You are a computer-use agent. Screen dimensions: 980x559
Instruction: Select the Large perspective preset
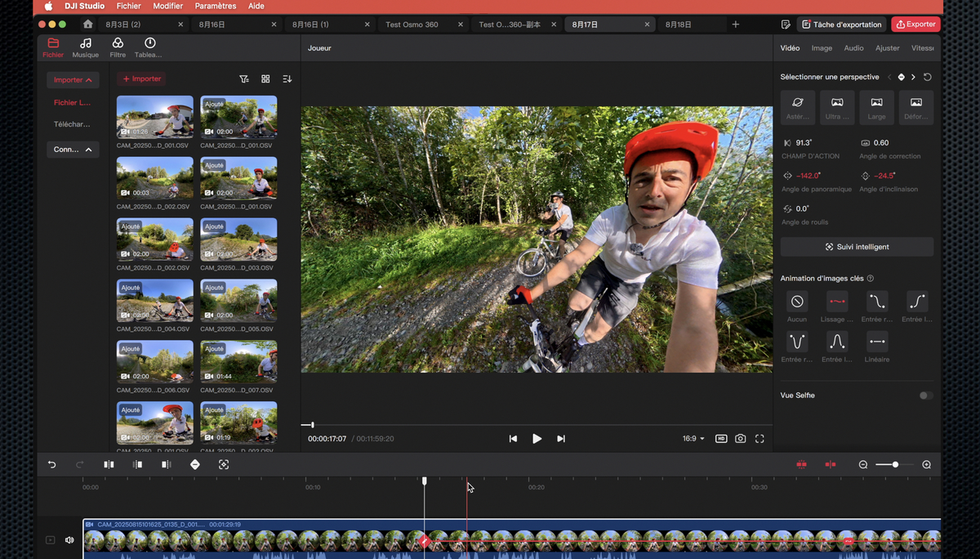(876, 107)
